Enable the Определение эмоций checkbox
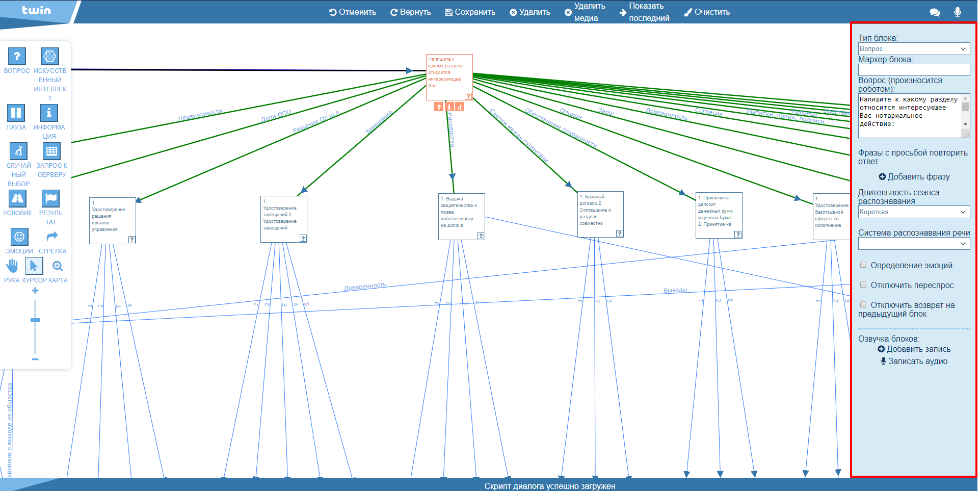The image size is (980, 491). 863,265
